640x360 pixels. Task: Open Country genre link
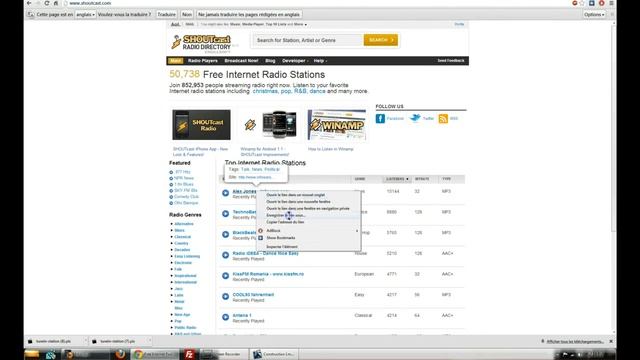(x=181, y=243)
